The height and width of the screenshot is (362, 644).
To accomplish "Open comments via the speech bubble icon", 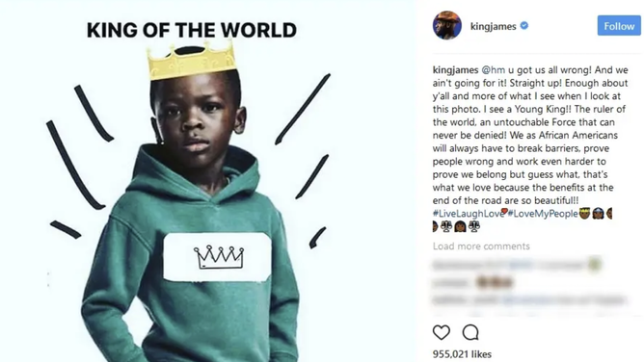I will tap(470, 332).
